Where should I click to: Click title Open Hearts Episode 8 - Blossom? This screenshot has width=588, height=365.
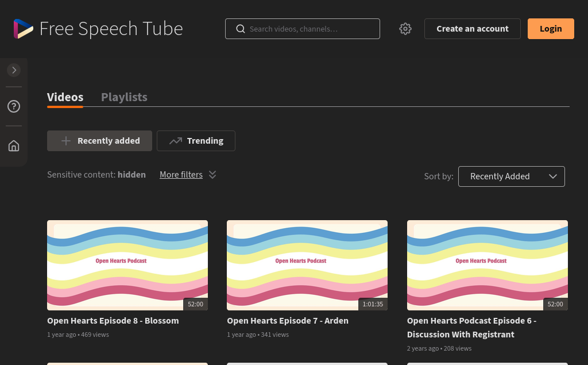coord(113,321)
